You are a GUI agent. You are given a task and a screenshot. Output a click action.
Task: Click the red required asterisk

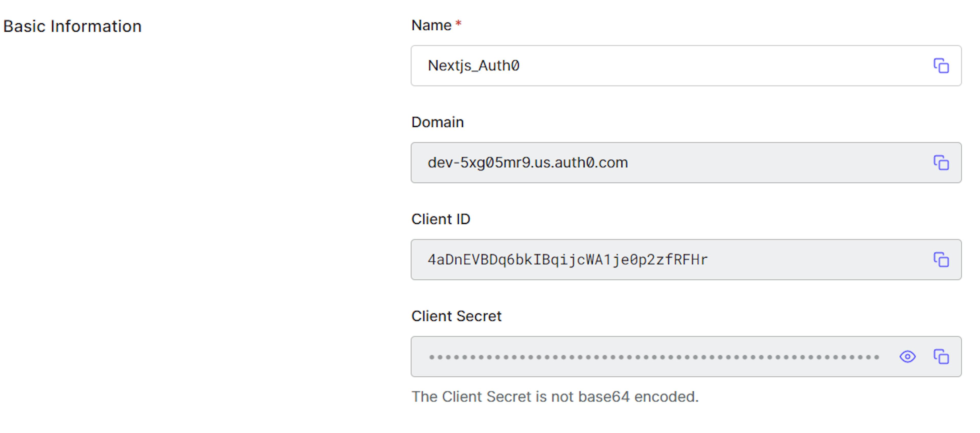458,24
